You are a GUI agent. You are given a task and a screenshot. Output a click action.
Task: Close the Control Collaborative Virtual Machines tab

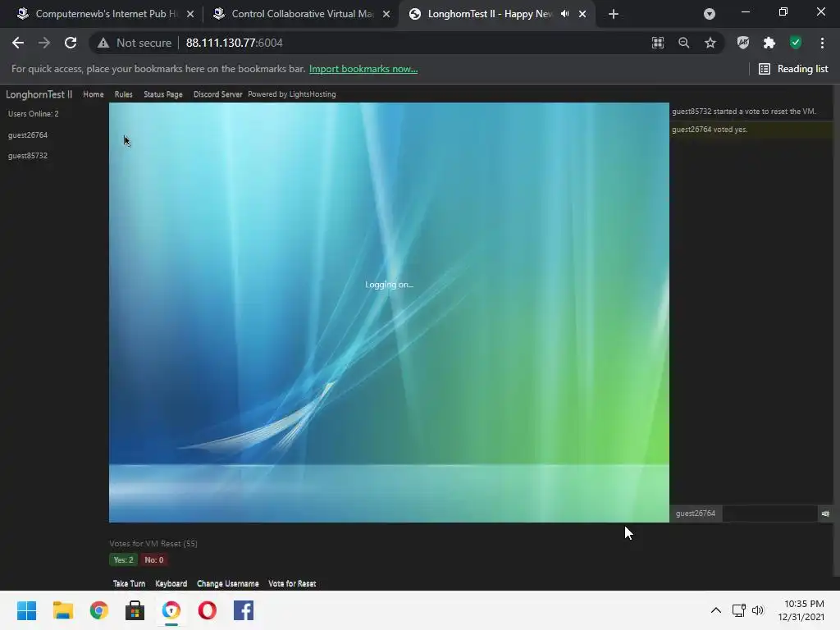click(386, 14)
